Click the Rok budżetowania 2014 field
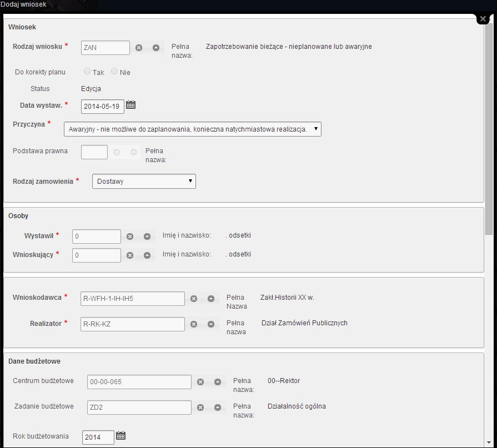The height and width of the screenshot is (448, 497). pos(98,437)
